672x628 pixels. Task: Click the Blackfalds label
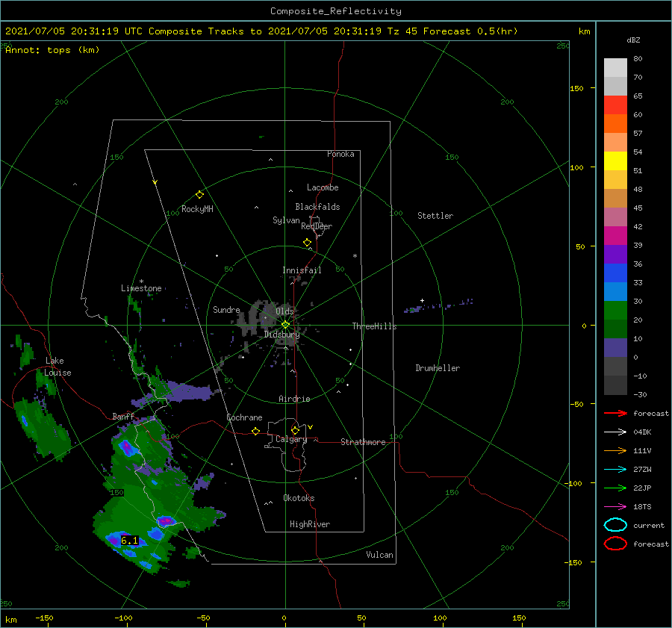(317, 207)
